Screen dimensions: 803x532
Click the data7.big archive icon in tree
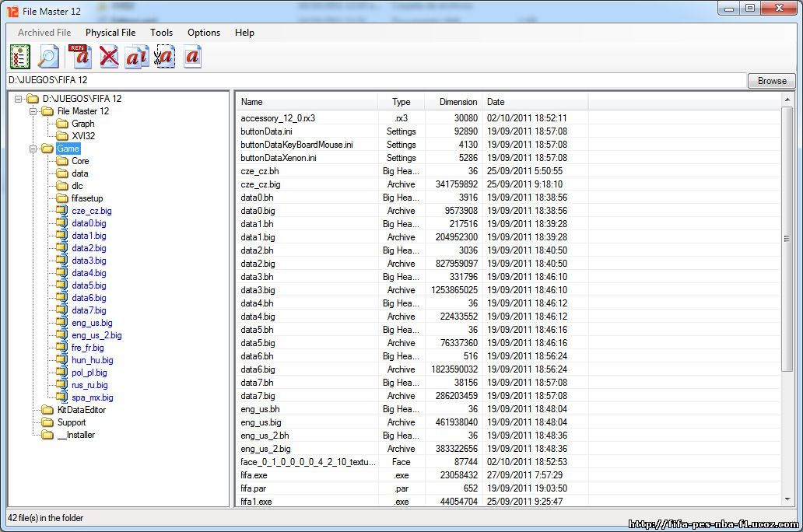[x=62, y=310]
